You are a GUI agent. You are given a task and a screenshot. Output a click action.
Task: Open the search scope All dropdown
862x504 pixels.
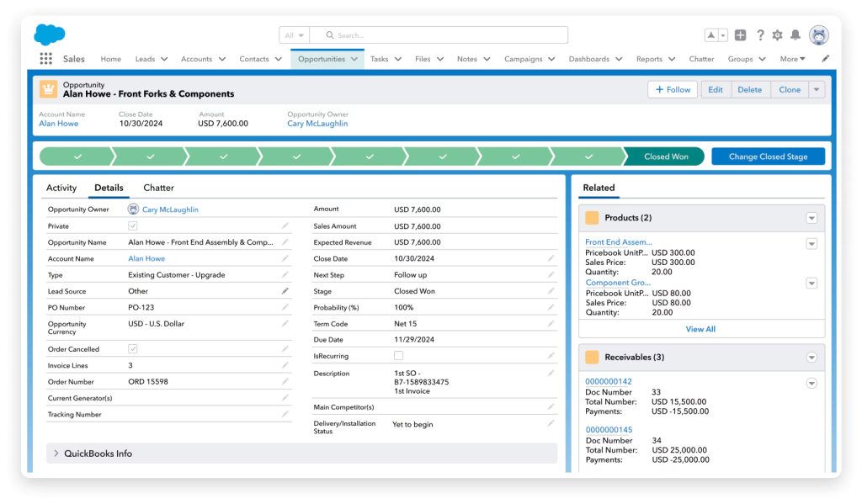(294, 35)
